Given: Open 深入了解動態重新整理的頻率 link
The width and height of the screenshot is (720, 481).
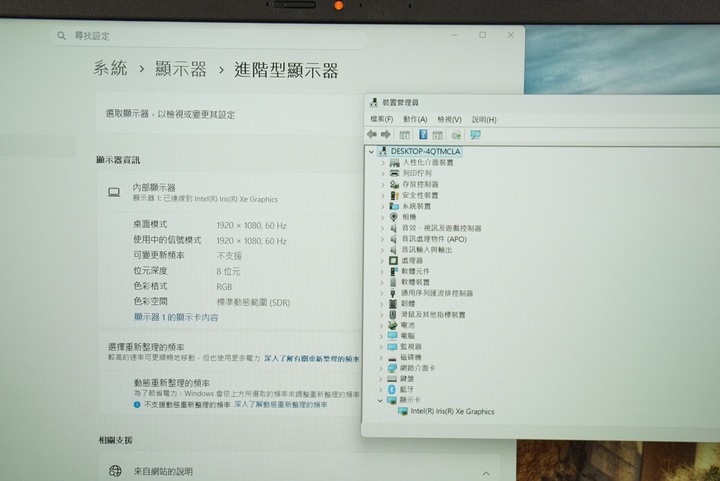Looking at the screenshot, I should 281,404.
